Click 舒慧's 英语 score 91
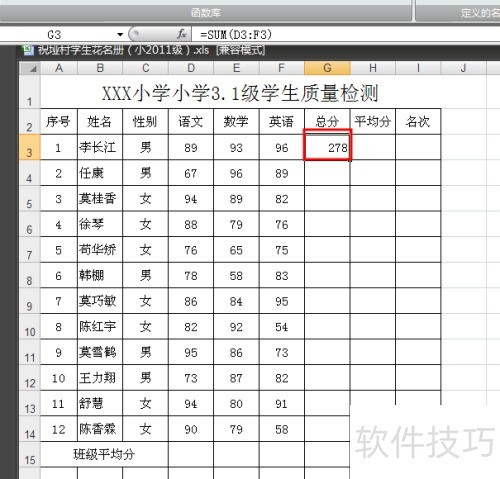500x479 pixels. click(282, 403)
